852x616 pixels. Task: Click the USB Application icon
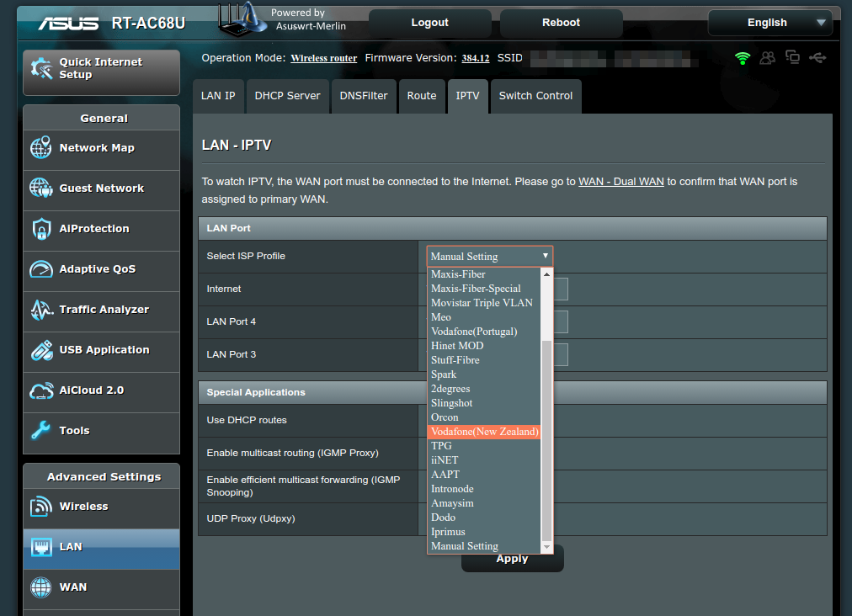41,350
